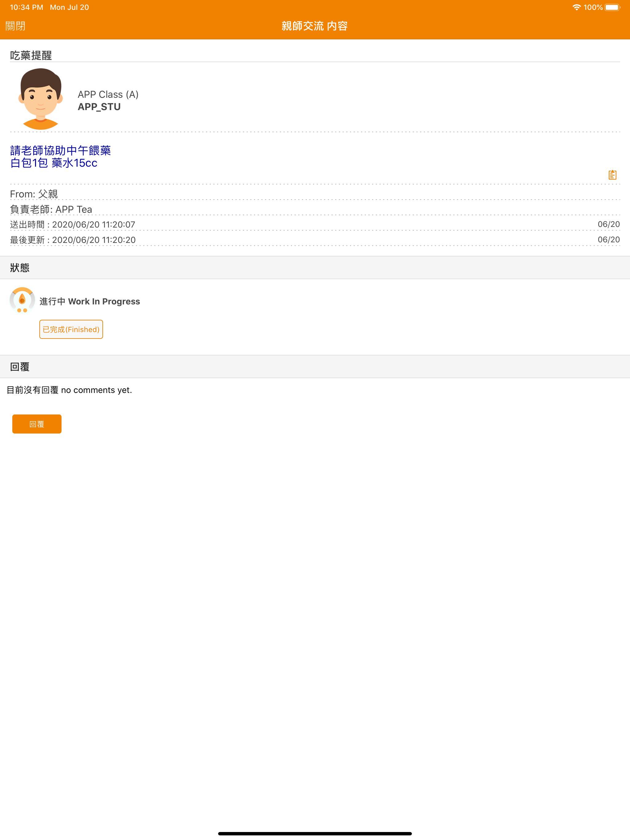Tap the home indicator bar
This screenshot has width=630, height=840.
(315, 834)
